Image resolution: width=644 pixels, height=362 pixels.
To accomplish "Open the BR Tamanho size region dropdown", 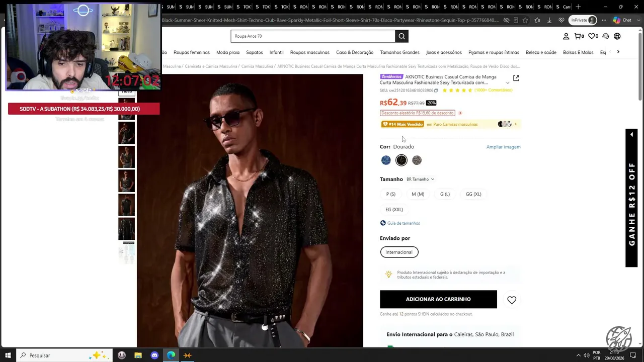I will click(420, 179).
